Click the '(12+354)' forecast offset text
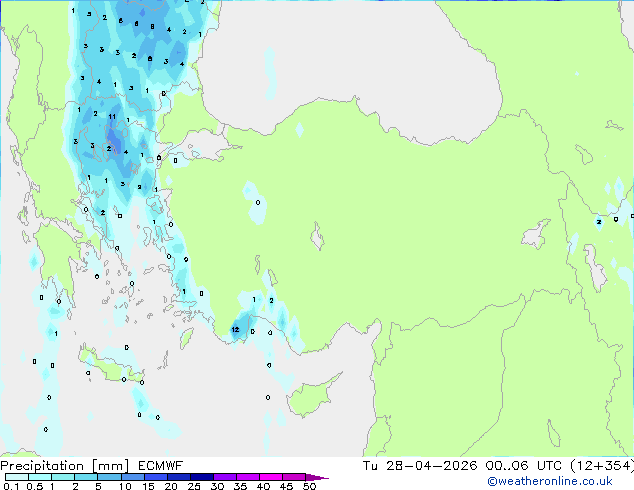634x490 pixels. click(602, 466)
